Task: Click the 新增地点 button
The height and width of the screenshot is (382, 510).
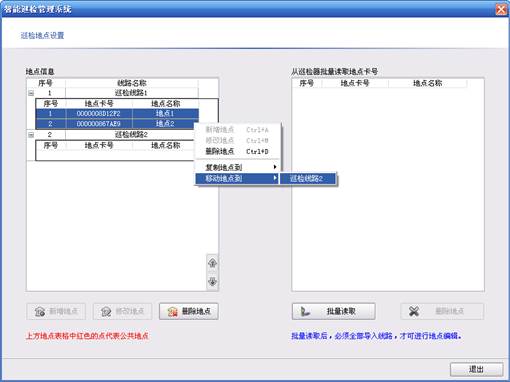Action: [56, 311]
